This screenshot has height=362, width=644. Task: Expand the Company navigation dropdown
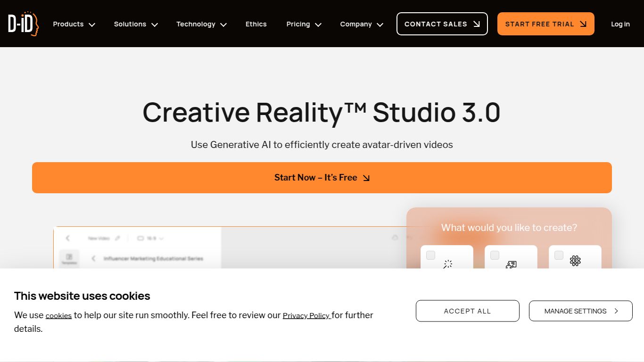[361, 24]
